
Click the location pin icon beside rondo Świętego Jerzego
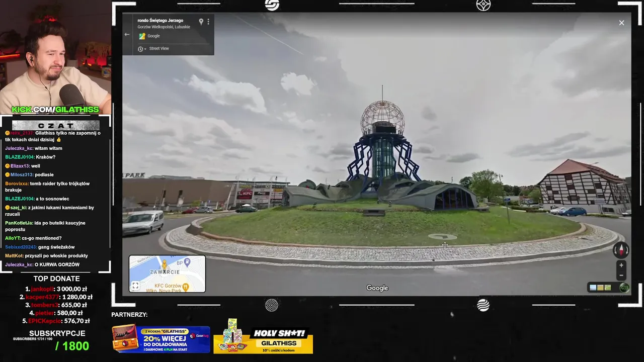click(x=201, y=22)
